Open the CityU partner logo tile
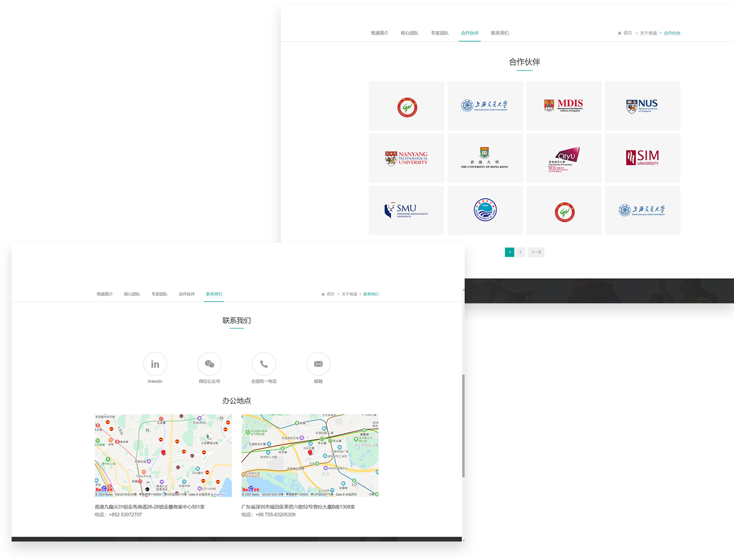734x560 pixels. [564, 158]
